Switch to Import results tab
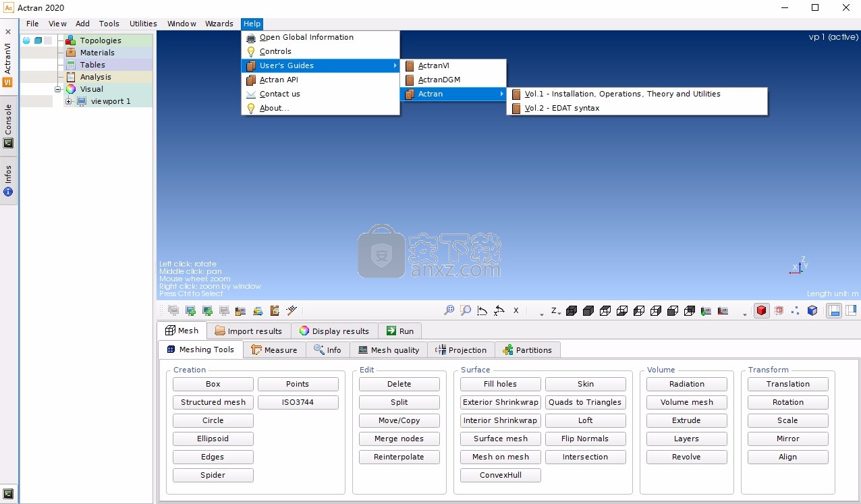The height and width of the screenshot is (504, 861). click(248, 331)
